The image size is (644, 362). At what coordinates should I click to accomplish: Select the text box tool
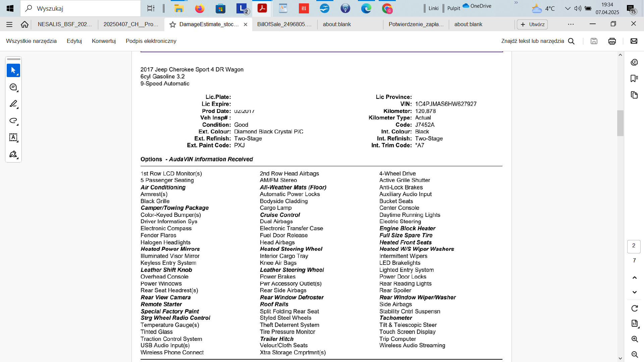click(x=13, y=137)
